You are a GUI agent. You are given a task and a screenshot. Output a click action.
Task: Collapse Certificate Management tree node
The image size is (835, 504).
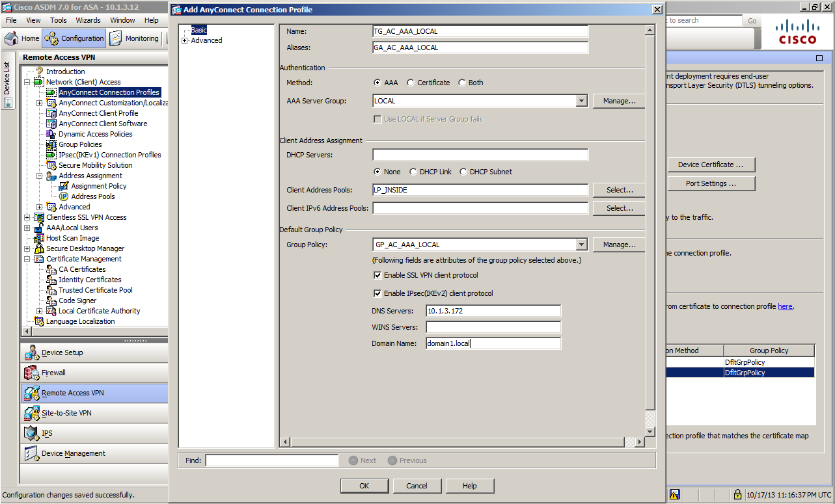coord(27,259)
